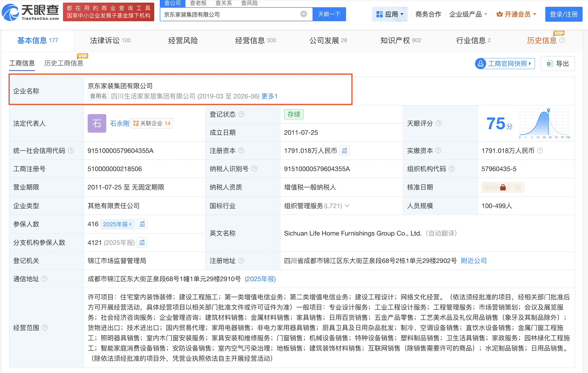588x373 pixels.
Task: Click the 天眼一下 search button
Action: click(x=329, y=14)
